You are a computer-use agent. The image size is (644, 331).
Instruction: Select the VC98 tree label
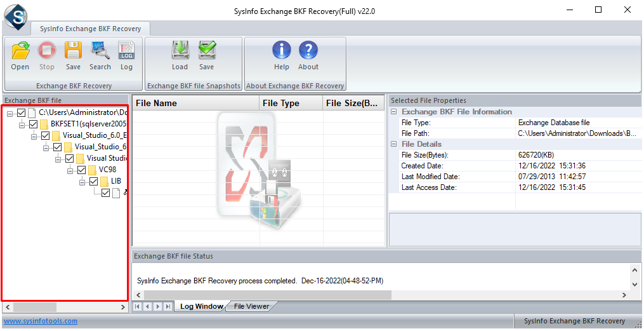(108, 170)
